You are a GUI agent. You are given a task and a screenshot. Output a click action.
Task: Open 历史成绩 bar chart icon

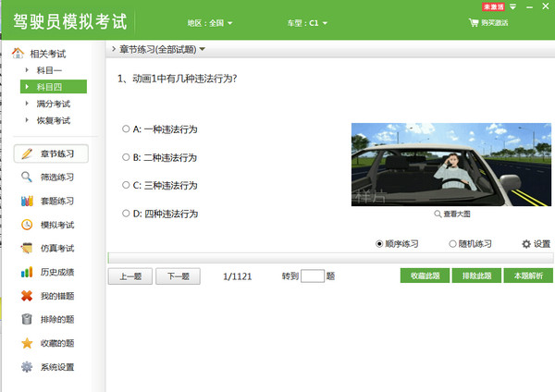click(x=27, y=272)
